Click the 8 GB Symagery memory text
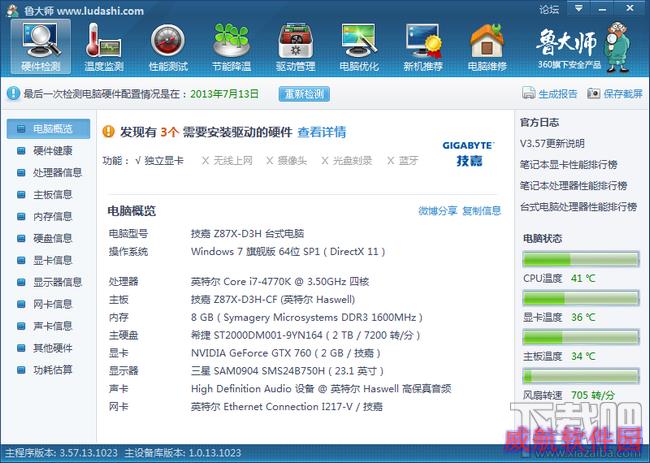 click(x=307, y=318)
